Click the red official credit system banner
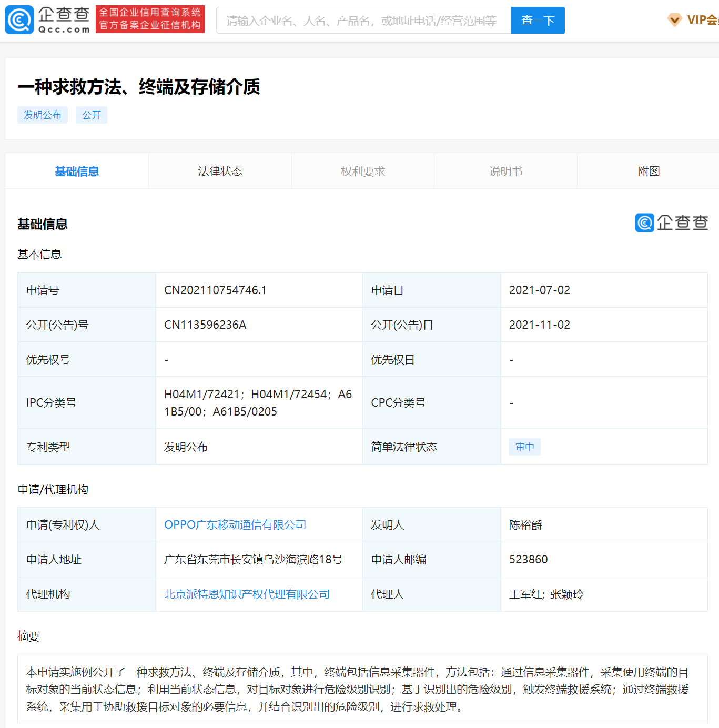The image size is (719, 728). [150, 19]
